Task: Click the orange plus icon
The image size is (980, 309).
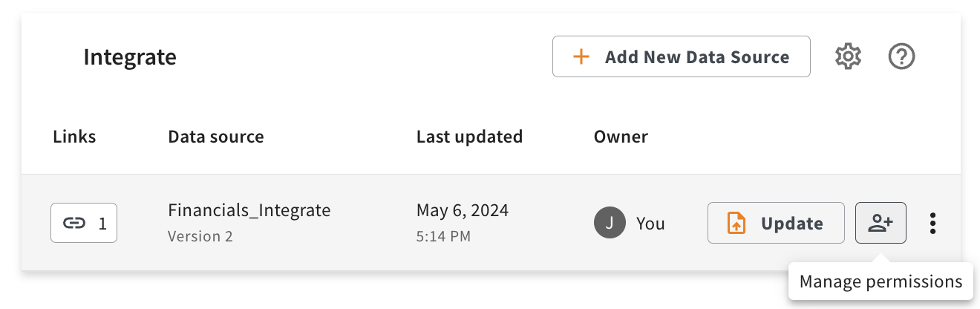Action: [x=581, y=57]
